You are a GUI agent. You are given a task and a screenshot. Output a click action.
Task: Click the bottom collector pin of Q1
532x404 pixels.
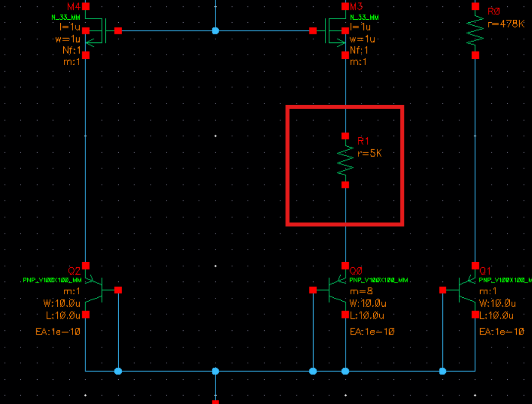coord(475,315)
